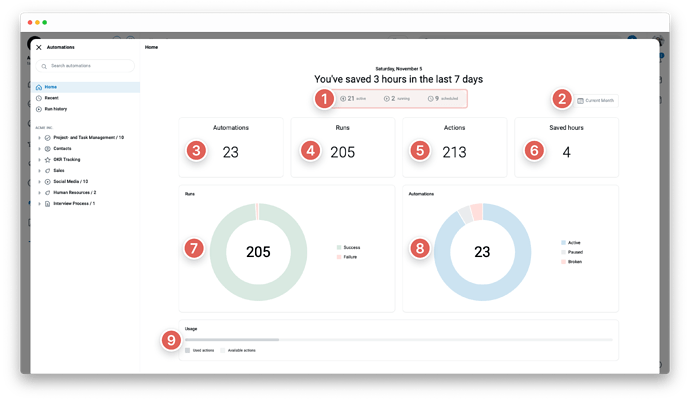Click the magnifier icon in the search box

[x=44, y=66]
